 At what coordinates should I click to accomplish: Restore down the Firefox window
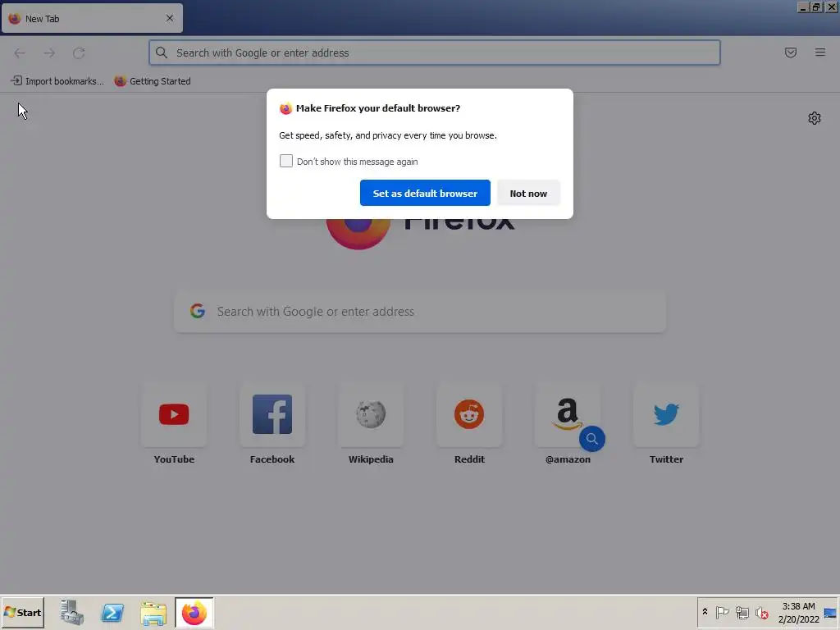(816, 7)
